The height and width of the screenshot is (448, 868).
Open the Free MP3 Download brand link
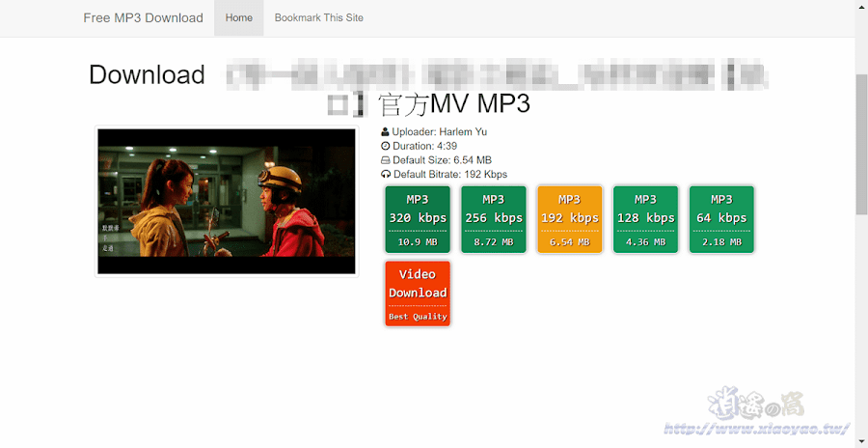pos(144,17)
